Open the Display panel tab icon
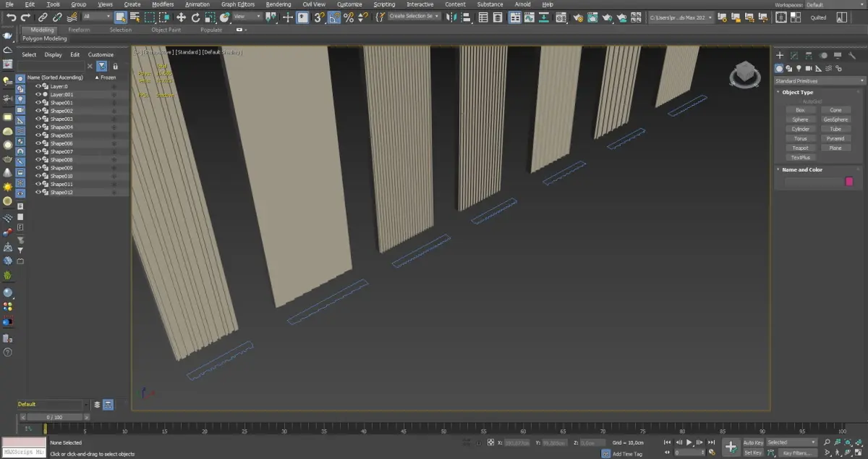Viewport: 868px width, 459px height. (x=838, y=55)
